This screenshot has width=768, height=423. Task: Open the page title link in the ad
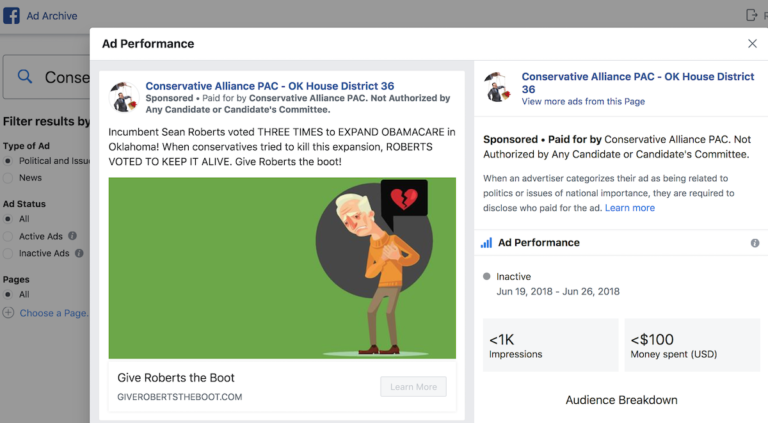269,86
